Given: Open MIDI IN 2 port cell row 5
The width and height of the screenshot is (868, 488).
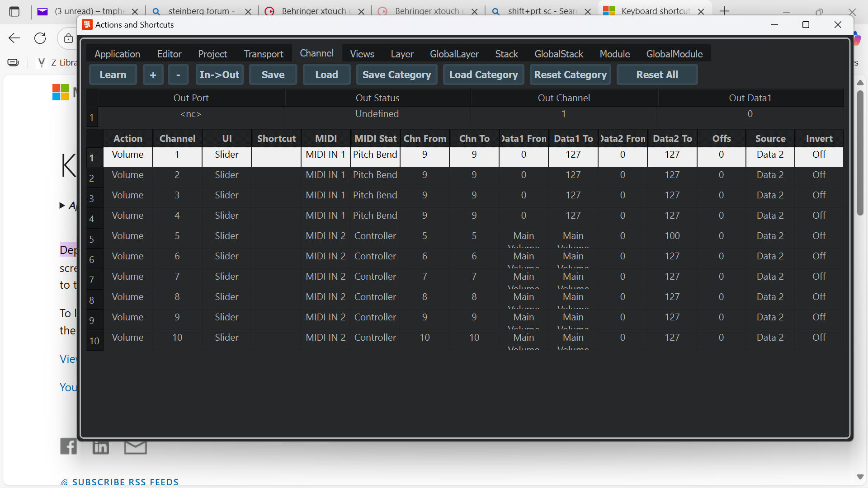Looking at the screenshot, I should pos(325,236).
